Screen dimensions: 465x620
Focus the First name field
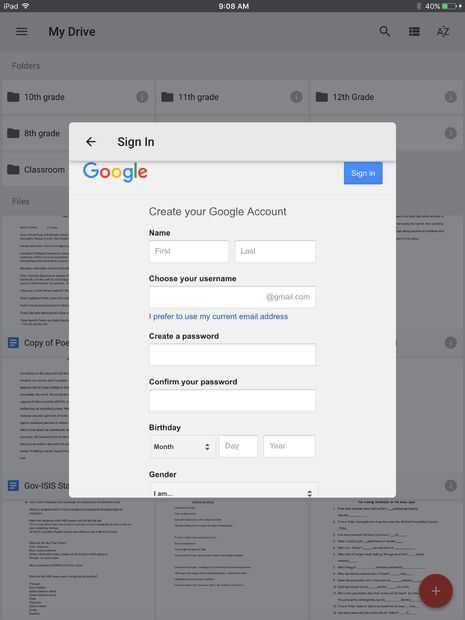[x=189, y=251]
